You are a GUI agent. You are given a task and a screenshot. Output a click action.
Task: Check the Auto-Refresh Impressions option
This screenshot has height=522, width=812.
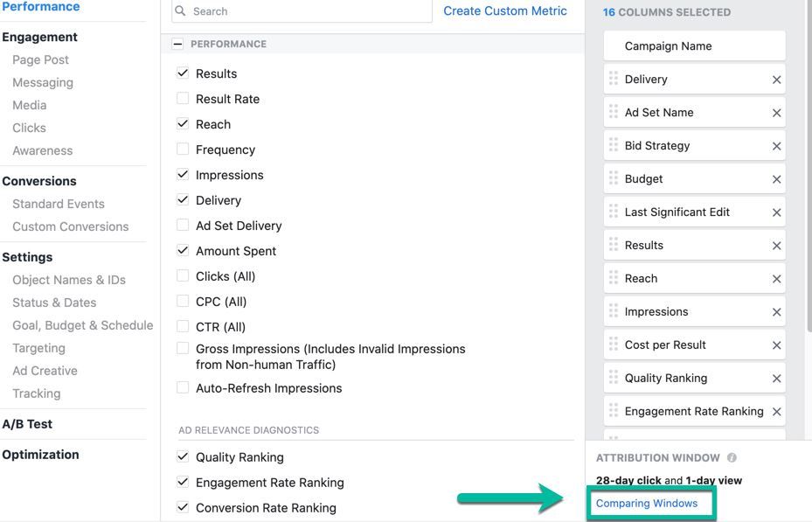point(183,386)
